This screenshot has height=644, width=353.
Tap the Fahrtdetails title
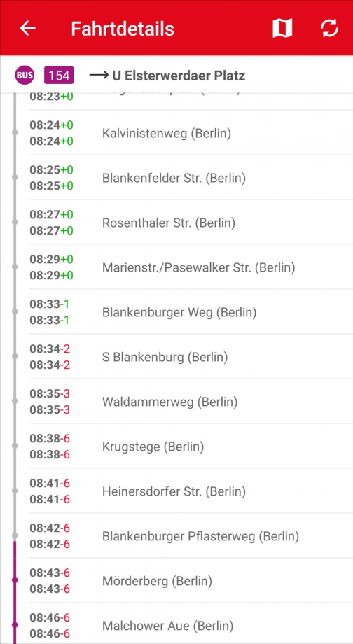tap(123, 29)
